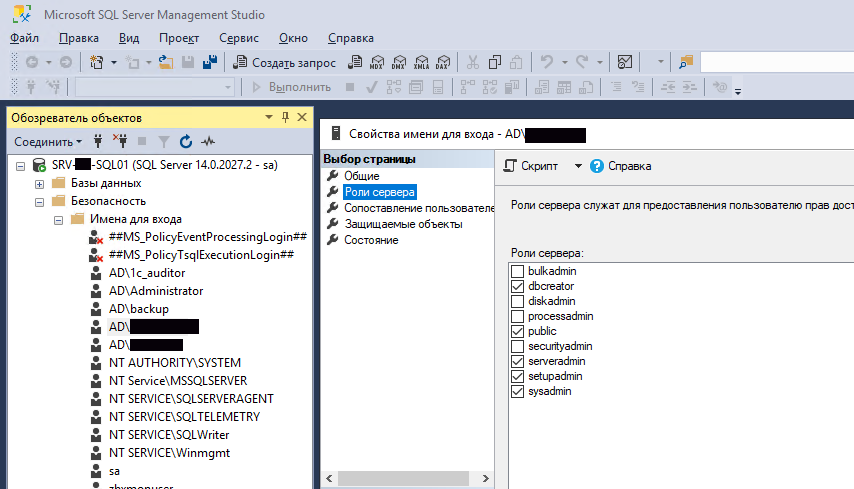Click the SRV SQL01 server node icon
Screen dimensions: 854x489
click(x=39, y=164)
